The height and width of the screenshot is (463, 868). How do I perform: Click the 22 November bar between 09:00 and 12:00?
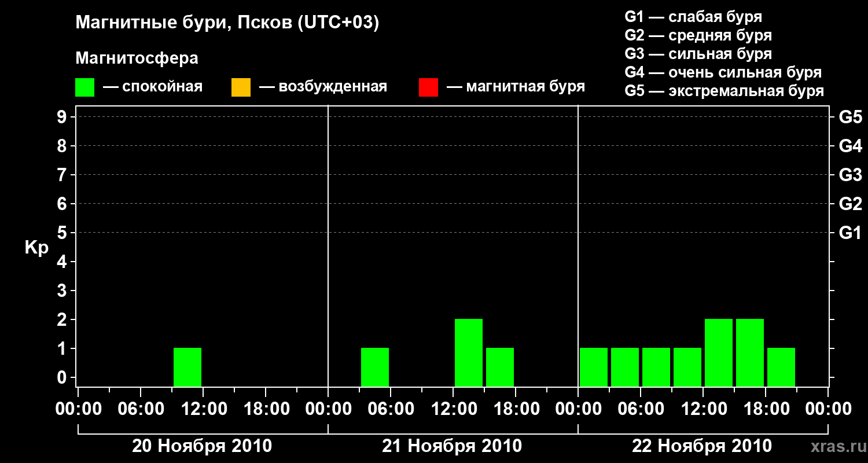click(687, 367)
